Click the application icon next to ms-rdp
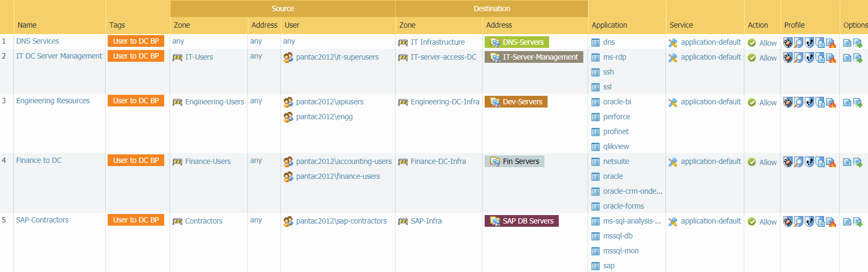Image resolution: width=868 pixels, height=272 pixels. [x=596, y=57]
